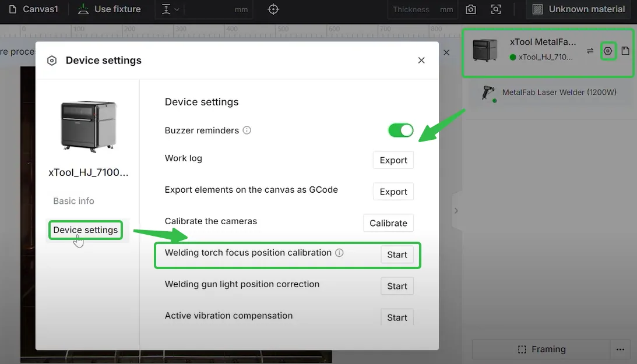This screenshot has height=364, width=637.
Task: Click the switch device arrows icon
Action: 590,51
